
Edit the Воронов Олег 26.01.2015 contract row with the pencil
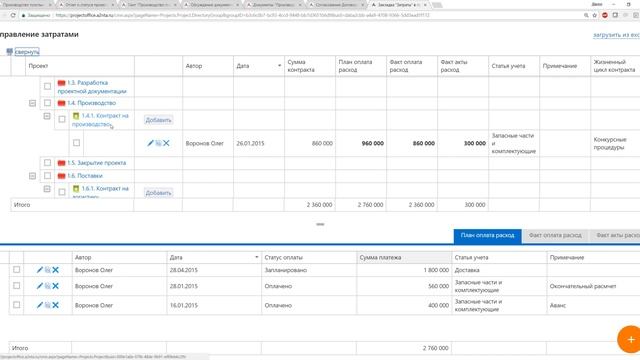point(150,143)
